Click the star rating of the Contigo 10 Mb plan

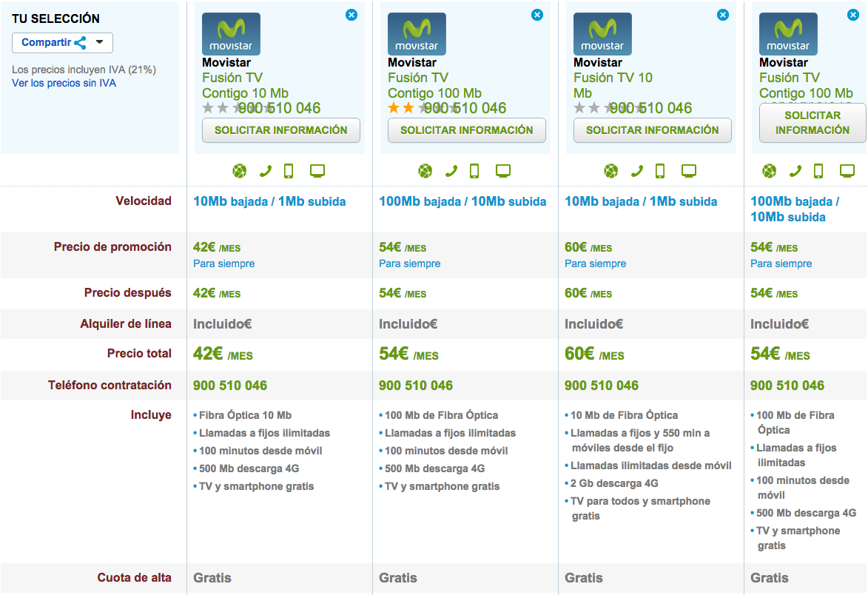point(238,108)
